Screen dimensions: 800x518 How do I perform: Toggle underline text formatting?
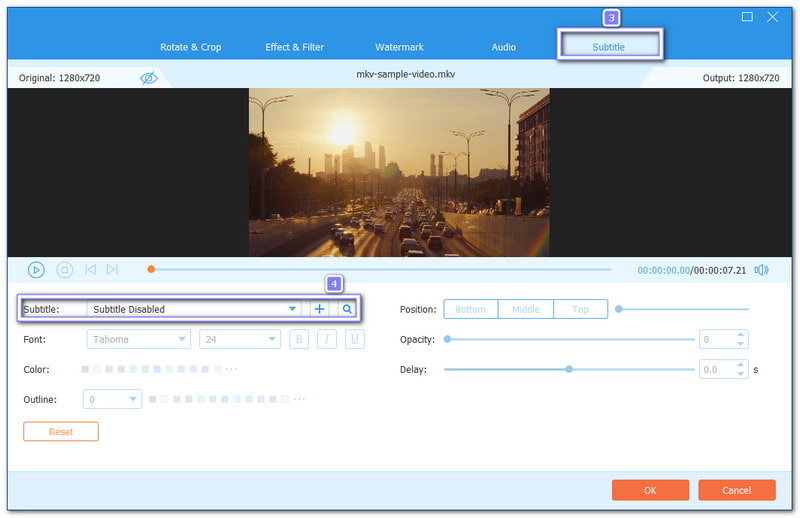coord(354,340)
